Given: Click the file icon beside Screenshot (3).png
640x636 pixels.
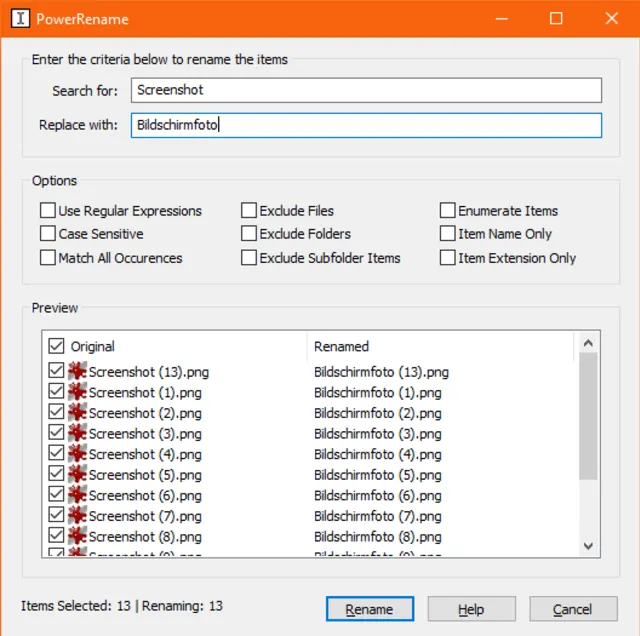Looking at the screenshot, I should tap(78, 433).
